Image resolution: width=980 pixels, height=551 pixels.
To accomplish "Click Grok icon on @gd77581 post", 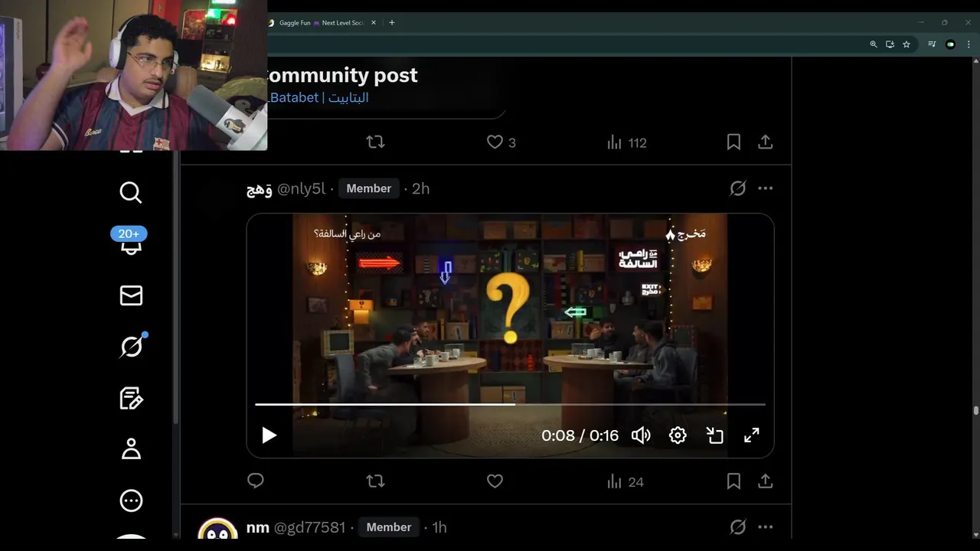I will (737, 527).
